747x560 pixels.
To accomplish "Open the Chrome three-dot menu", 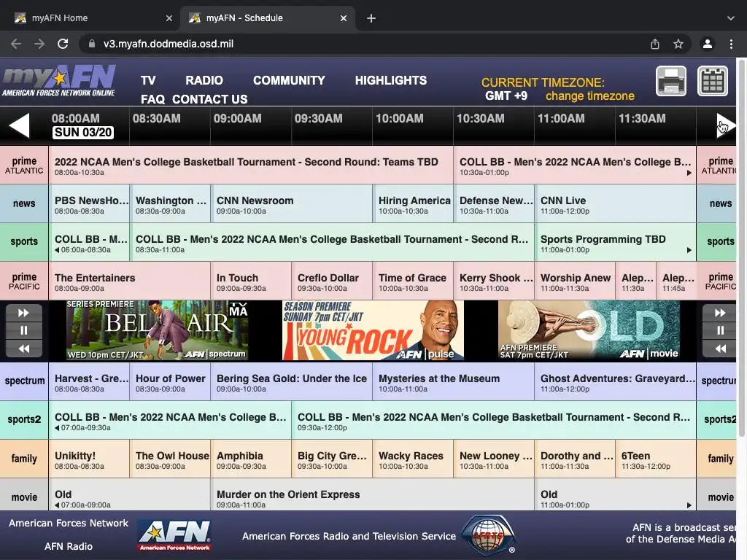I will tap(731, 44).
